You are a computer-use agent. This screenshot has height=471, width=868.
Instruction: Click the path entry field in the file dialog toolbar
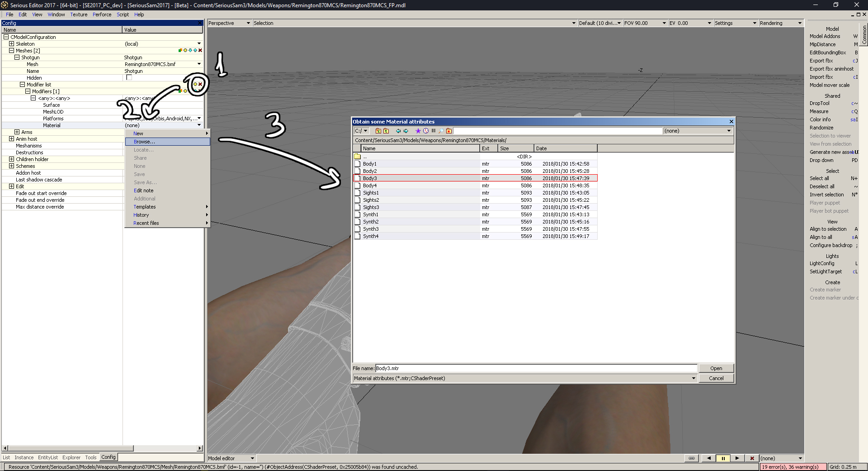[x=558, y=131]
